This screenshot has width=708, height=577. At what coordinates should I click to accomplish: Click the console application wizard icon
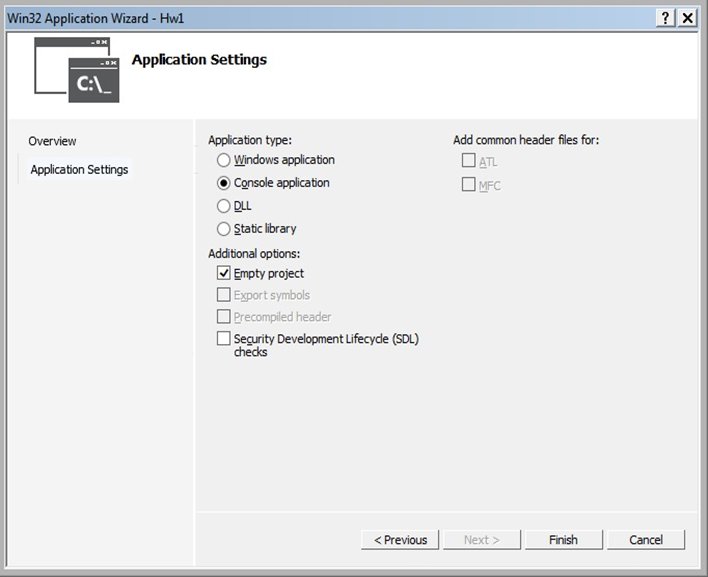(77, 70)
